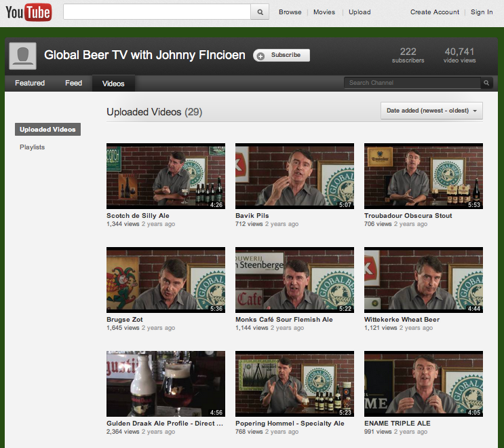504x448 pixels.
Task: Click the channel title Global Beer TV
Action: 144,55
